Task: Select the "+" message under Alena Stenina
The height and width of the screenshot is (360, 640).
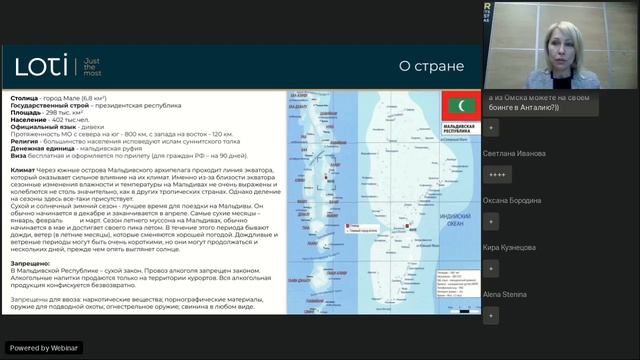Action: [491, 316]
